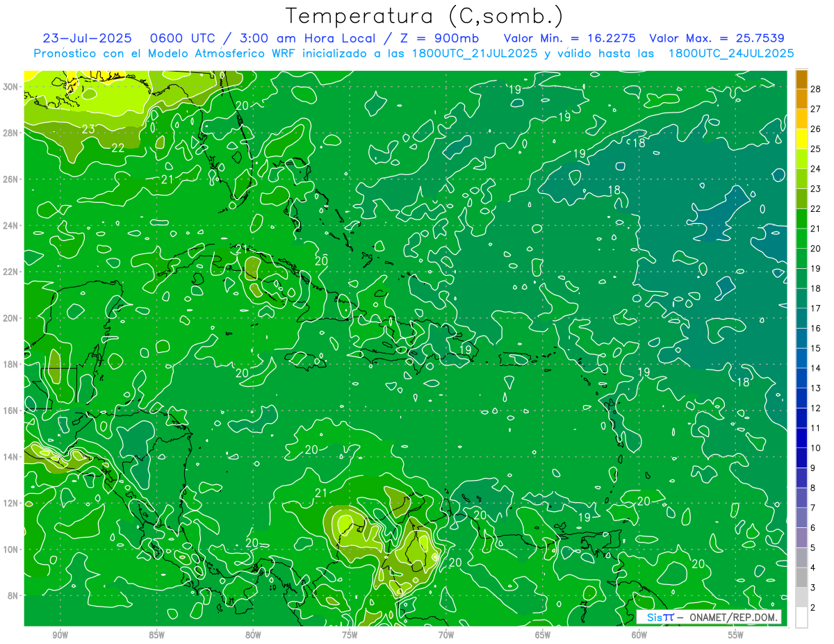Screen dimensions: 834x644
Task: Click the "70W" longitude axis label
Action: 446,636
